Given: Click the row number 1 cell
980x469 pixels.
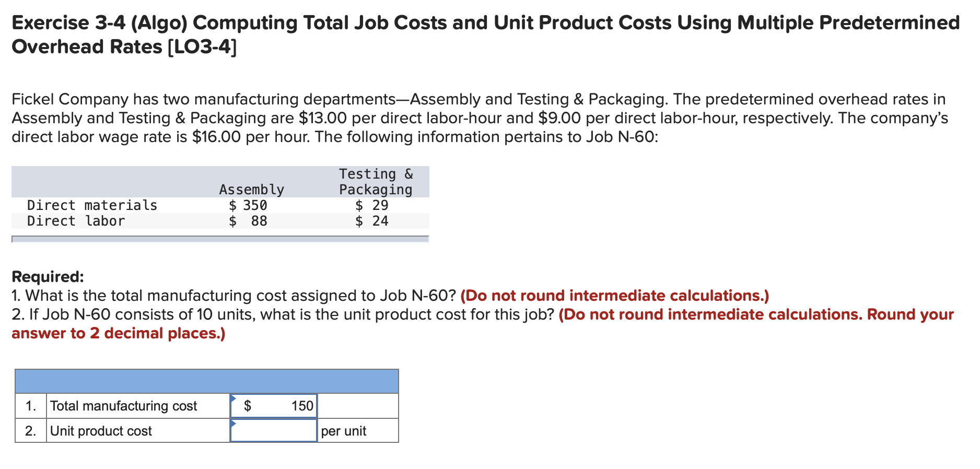Looking at the screenshot, I should [30, 406].
